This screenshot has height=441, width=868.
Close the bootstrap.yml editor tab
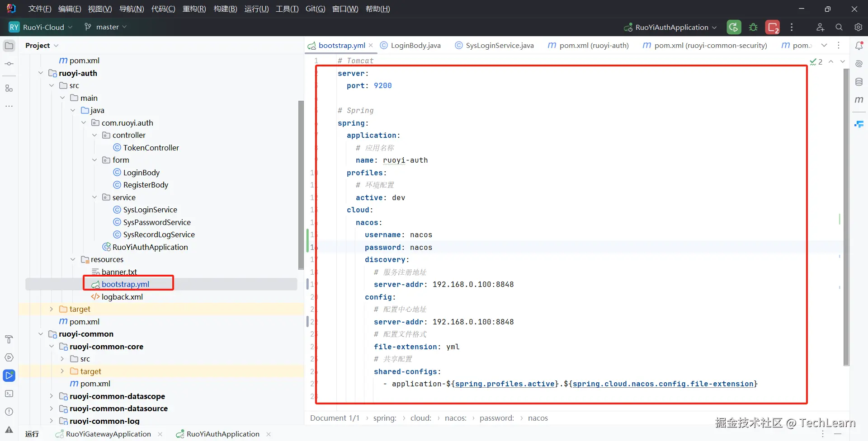(371, 45)
